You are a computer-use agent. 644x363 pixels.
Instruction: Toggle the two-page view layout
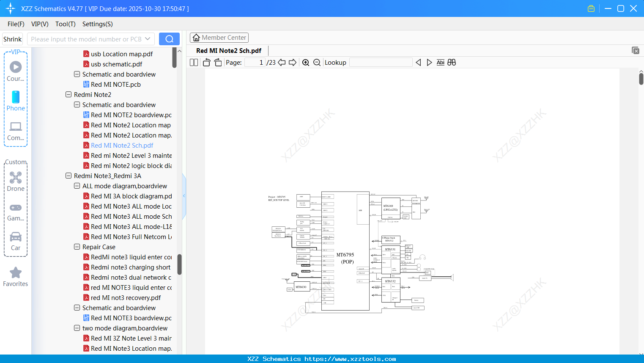[194, 63]
